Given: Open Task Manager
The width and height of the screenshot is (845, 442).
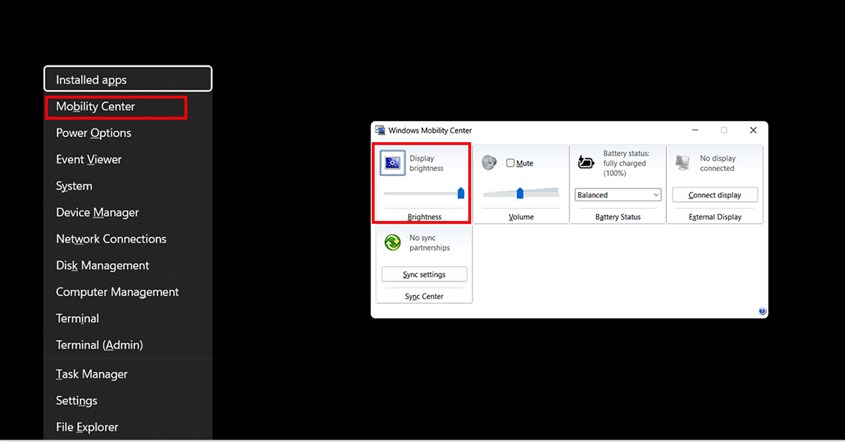Looking at the screenshot, I should (x=128, y=374).
